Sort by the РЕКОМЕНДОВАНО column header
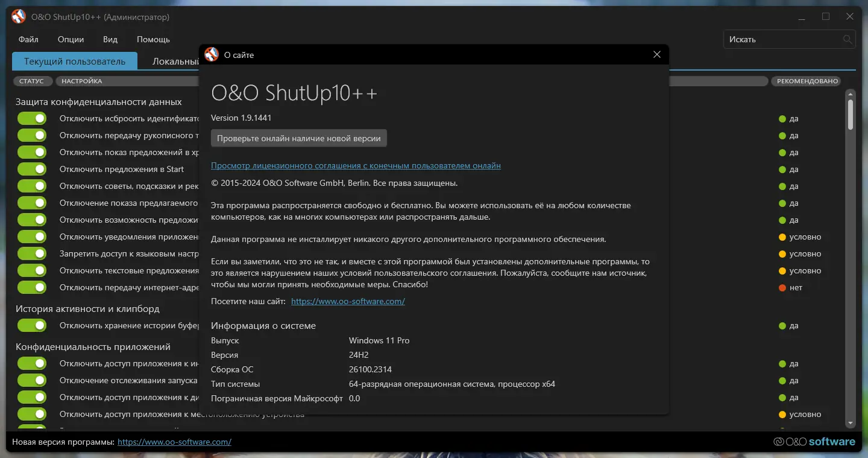Image resolution: width=868 pixels, height=458 pixels. [x=807, y=81]
